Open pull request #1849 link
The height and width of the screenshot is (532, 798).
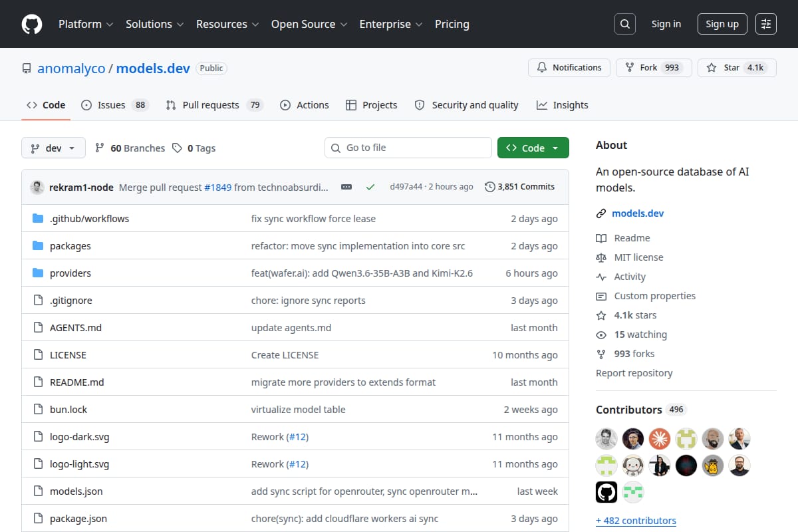[218, 188]
